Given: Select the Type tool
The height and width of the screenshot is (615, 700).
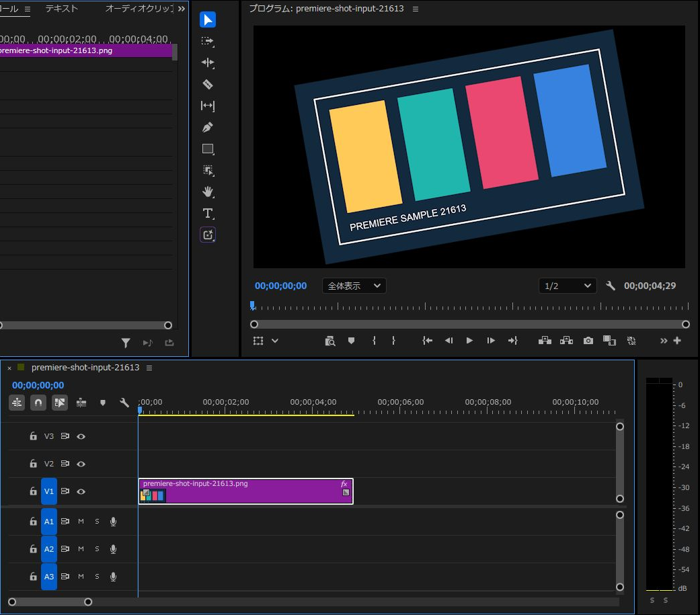Looking at the screenshot, I should [x=208, y=213].
